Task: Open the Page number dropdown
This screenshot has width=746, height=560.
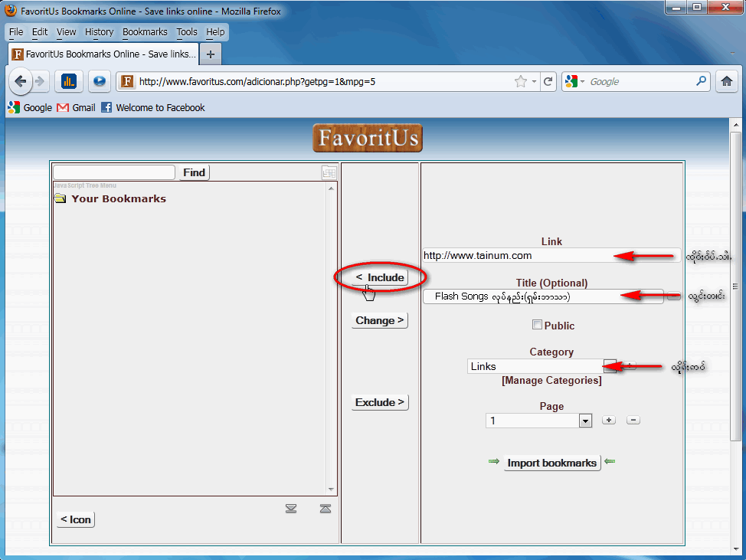Action: click(x=586, y=421)
